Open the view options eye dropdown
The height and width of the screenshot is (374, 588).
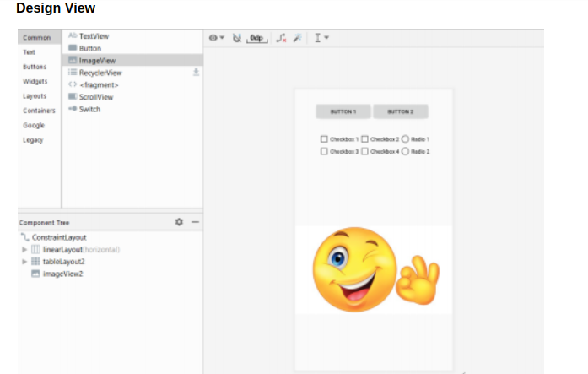[216, 38]
